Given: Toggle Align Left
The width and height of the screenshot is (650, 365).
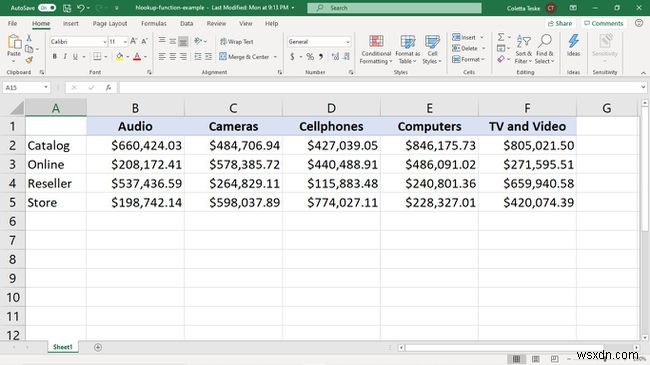Looking at the screenshot, I should [x=162, y=56].
